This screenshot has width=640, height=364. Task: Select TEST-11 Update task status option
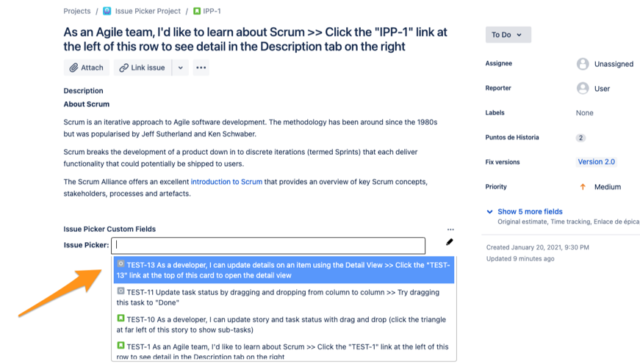(284, 297)
